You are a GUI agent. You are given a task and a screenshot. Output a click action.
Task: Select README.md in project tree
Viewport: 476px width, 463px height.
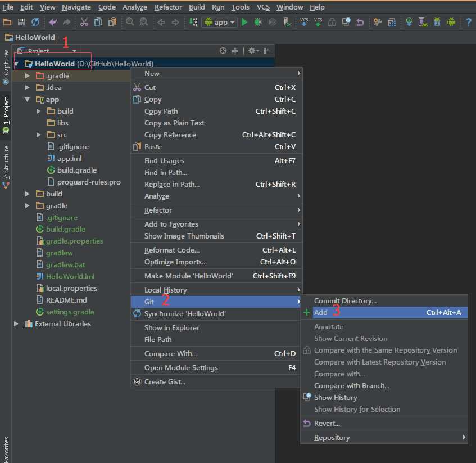[66, 300]
